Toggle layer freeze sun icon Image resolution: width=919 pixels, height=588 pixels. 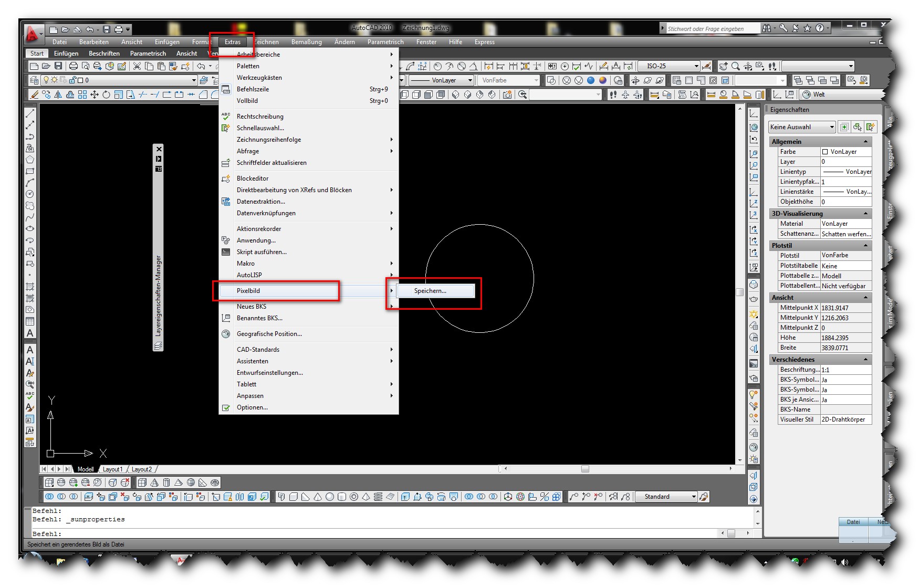[55, 80]
